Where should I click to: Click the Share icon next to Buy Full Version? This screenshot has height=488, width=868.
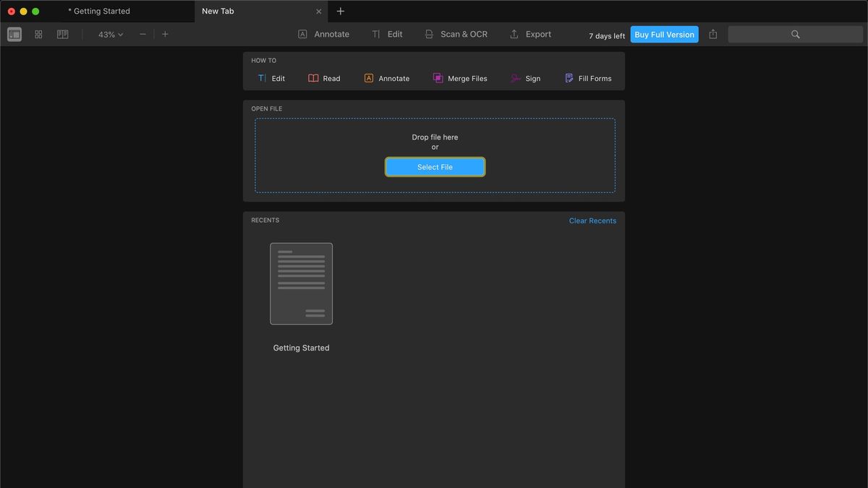pos(712,33)
